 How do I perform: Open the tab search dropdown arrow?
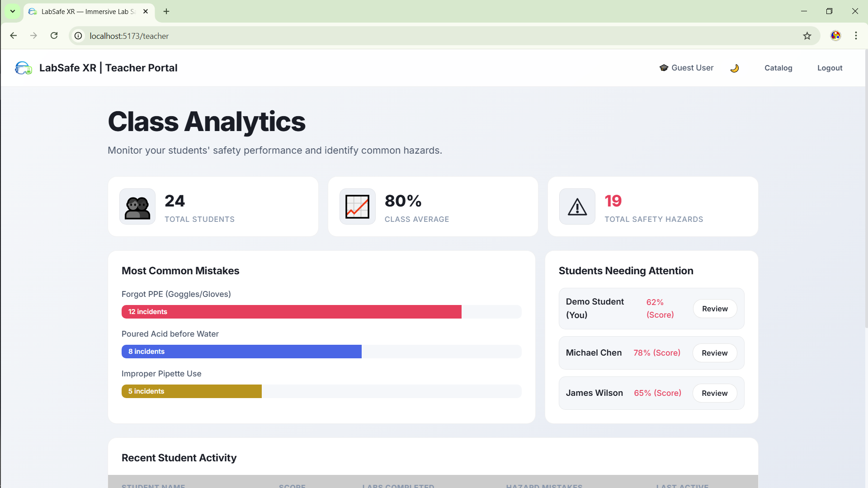[x=13, y=11]
